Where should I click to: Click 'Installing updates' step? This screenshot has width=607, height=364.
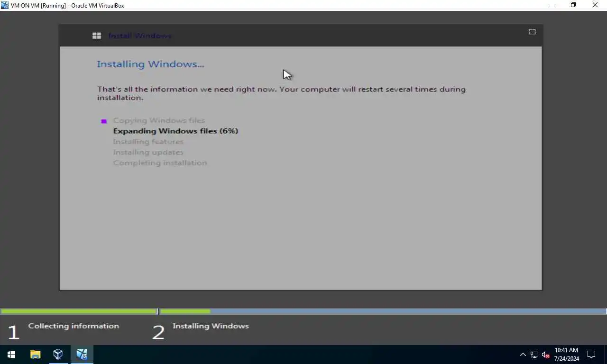[148, 152]
